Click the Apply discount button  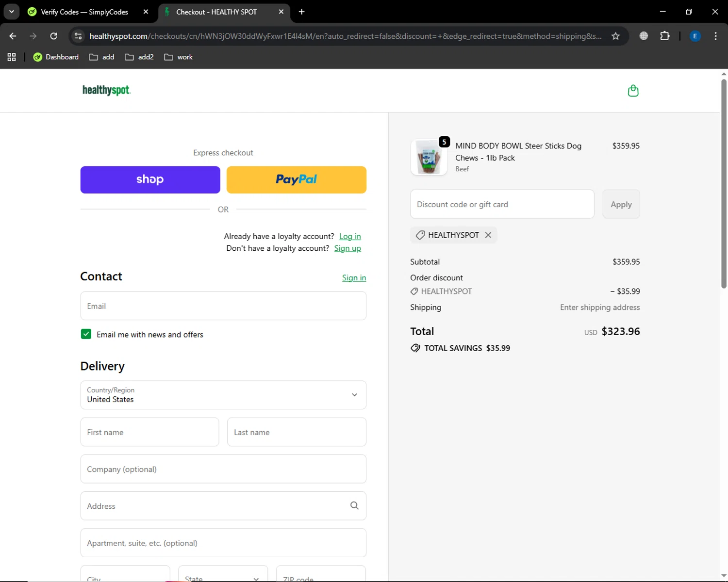[621, 204]
